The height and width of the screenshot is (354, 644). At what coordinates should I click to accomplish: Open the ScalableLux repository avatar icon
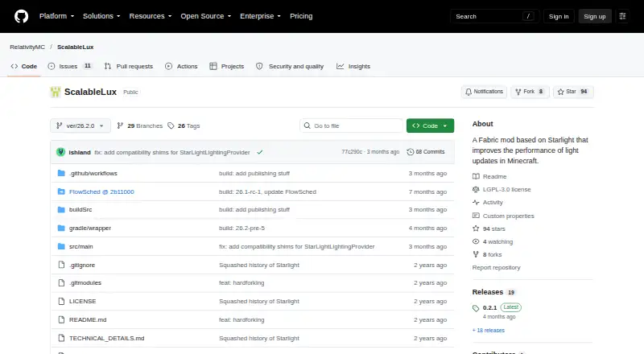[56, 92]
